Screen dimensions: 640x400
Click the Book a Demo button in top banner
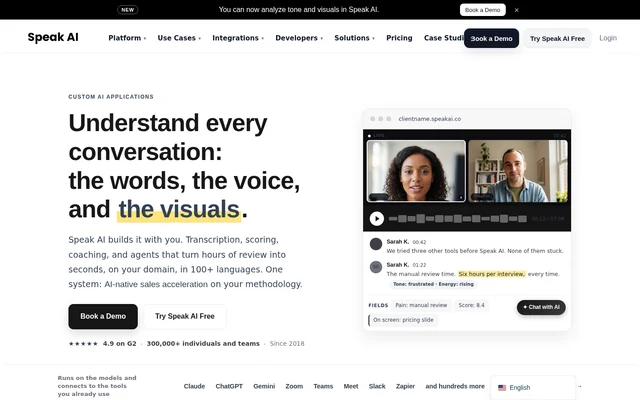(482, 10)
